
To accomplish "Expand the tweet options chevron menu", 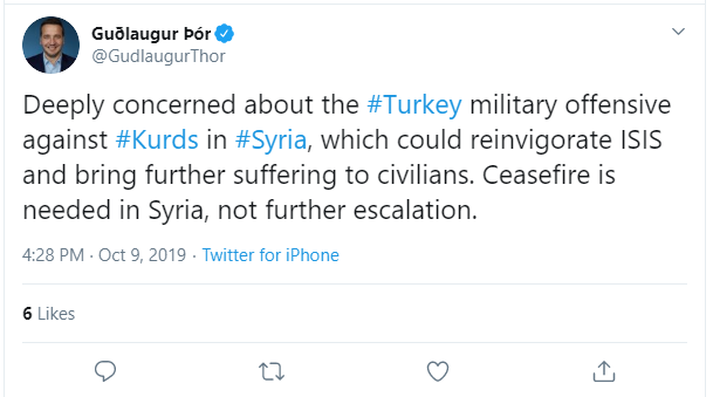I will coord(678,31).
